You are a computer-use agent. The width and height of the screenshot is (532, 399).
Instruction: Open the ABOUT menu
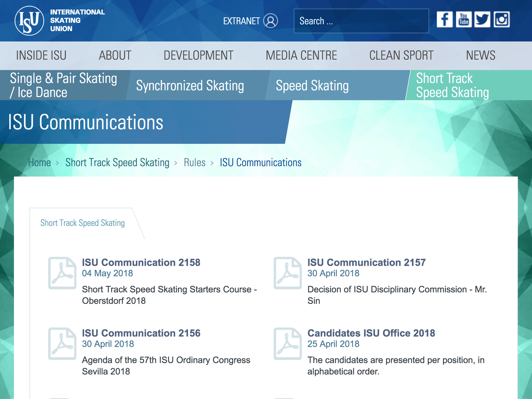pyautogui.click(x=115, y=56)
